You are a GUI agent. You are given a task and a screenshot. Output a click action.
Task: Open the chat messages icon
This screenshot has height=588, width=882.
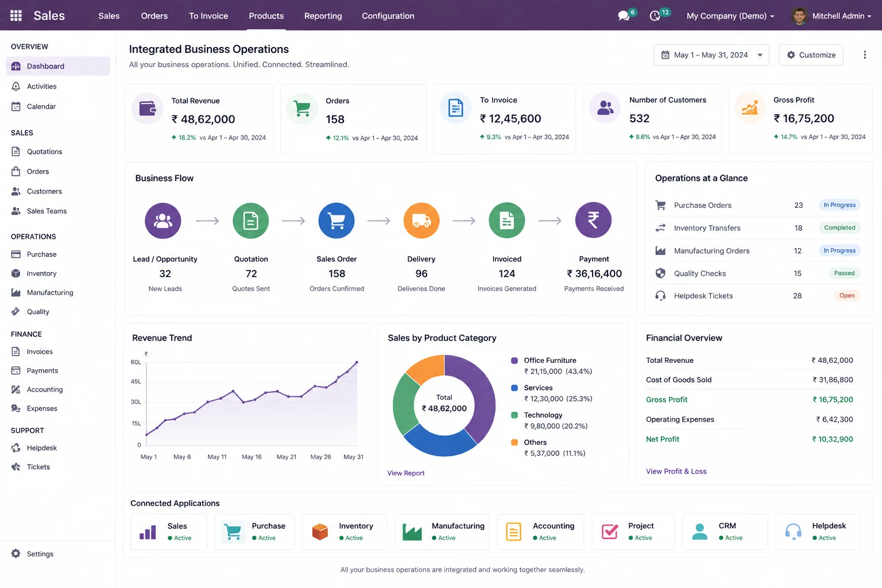tap(624, 16)
